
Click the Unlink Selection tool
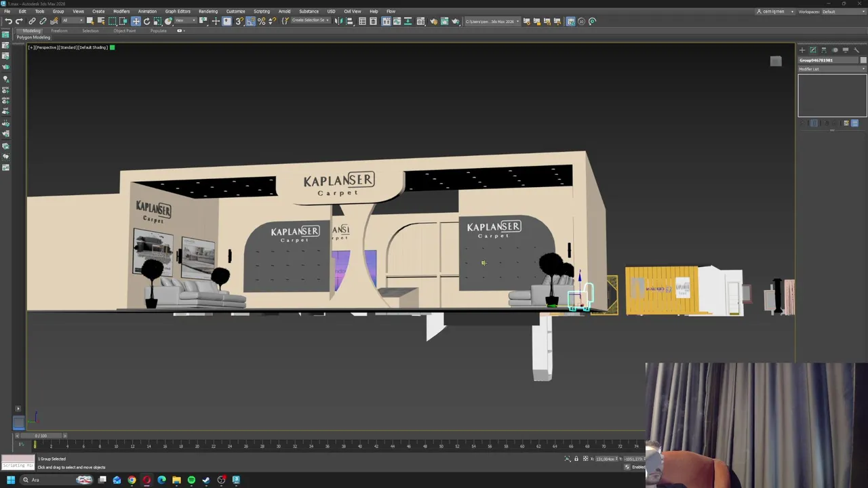[x=43, y=21]
